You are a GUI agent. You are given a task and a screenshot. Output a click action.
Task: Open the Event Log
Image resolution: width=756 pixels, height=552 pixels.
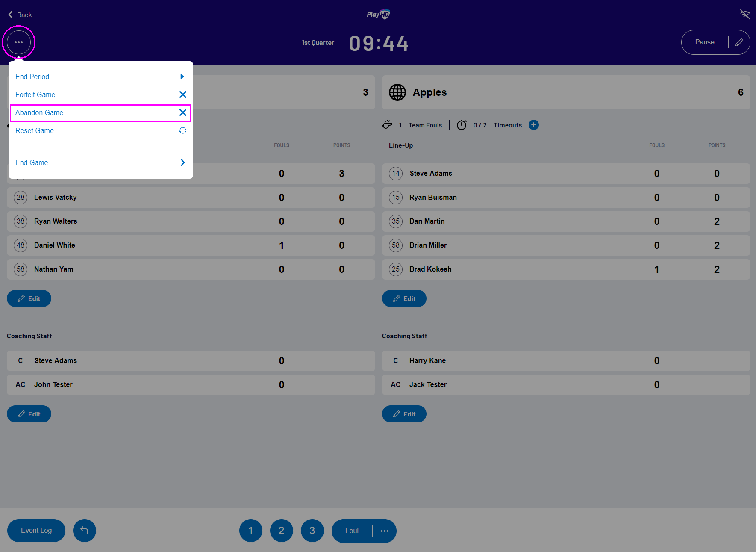pos(36,531)
